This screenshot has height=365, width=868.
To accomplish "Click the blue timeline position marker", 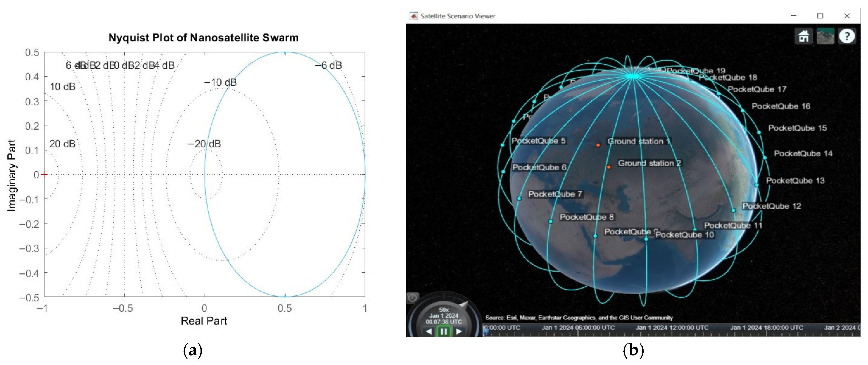I will pos(486,332).
